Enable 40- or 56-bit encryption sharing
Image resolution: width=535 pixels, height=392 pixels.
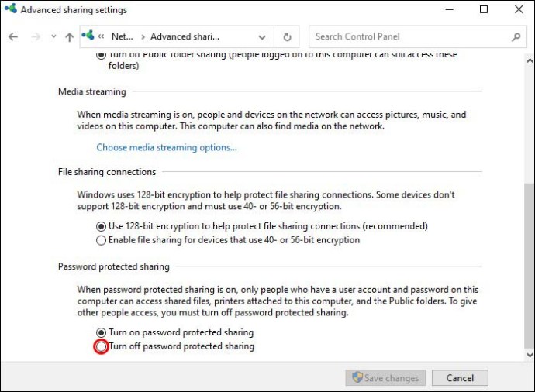click(101, 240)
